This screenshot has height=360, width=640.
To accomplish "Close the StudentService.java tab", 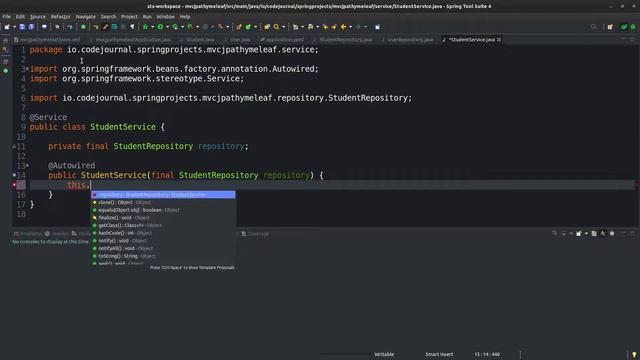I will click(x=499, y=40).
